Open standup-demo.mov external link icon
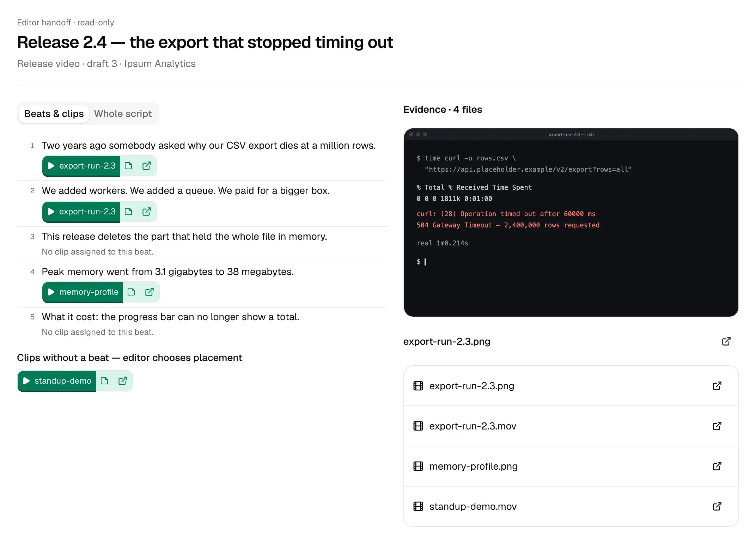Image resolution: width=756 pixels, height=543 pixels. pos(717,506)
